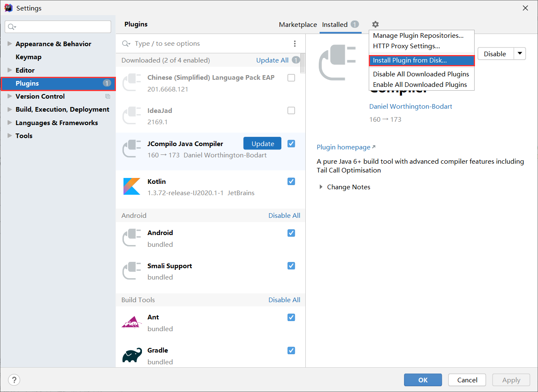Viewport: 538px width, 392px height.
Task: Click the Update All link
Action: click(x=272, y=60)
